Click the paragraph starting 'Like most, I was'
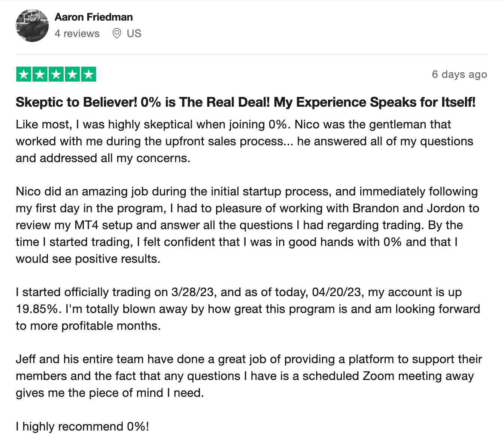Viewport: 504px width, 438px height. pos(245,142)
